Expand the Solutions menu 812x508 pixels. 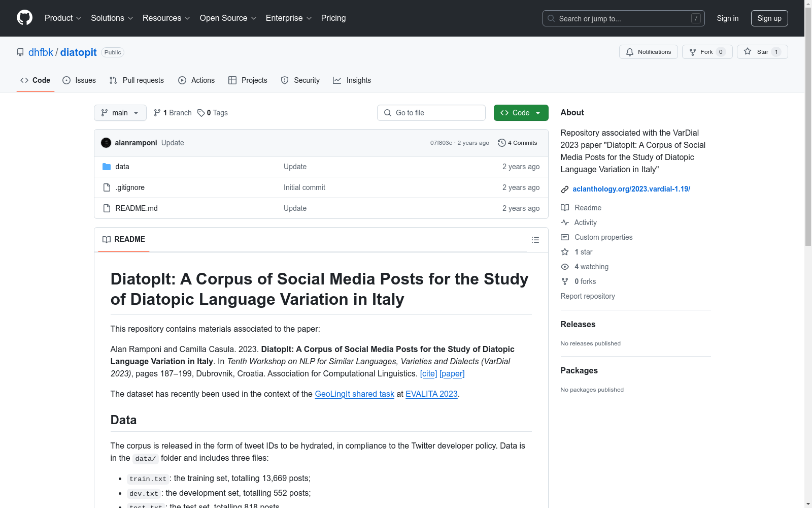point(112,18)
